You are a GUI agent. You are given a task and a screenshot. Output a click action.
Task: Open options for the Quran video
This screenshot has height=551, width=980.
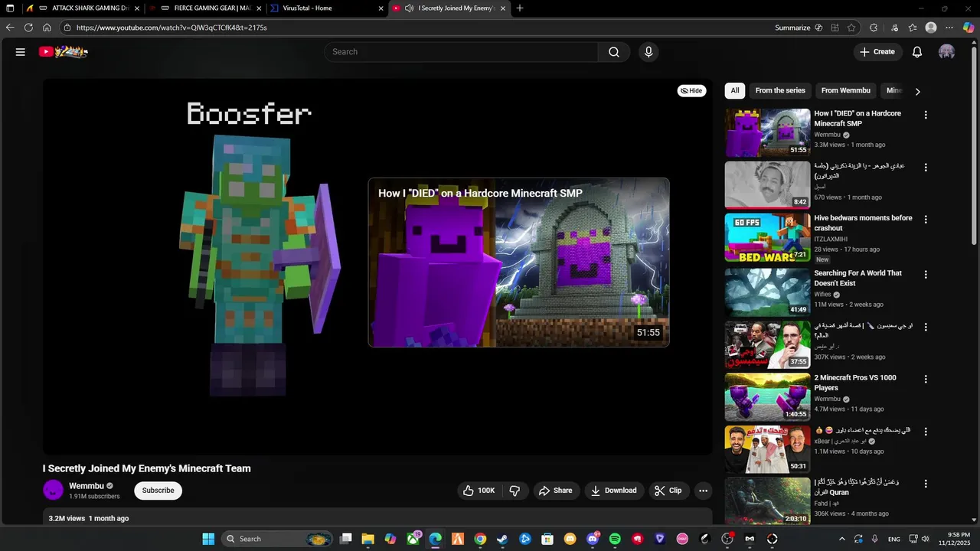point(926,484)
